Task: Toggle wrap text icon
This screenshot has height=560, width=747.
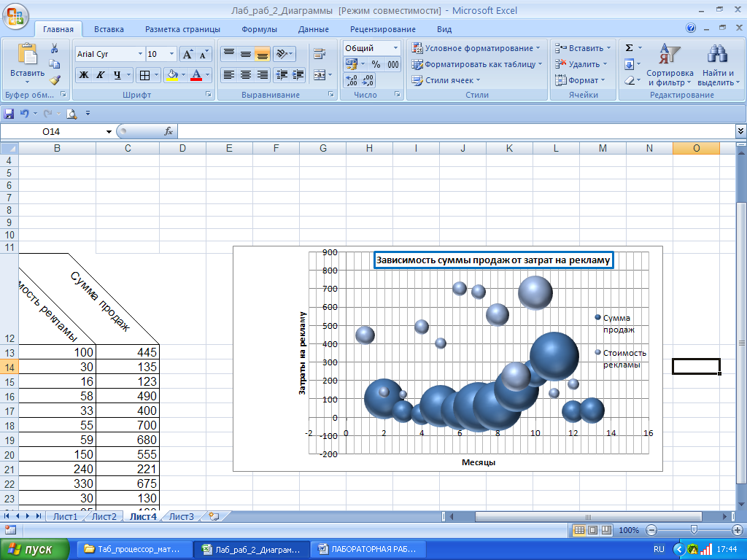Action: tap(320, 54)
